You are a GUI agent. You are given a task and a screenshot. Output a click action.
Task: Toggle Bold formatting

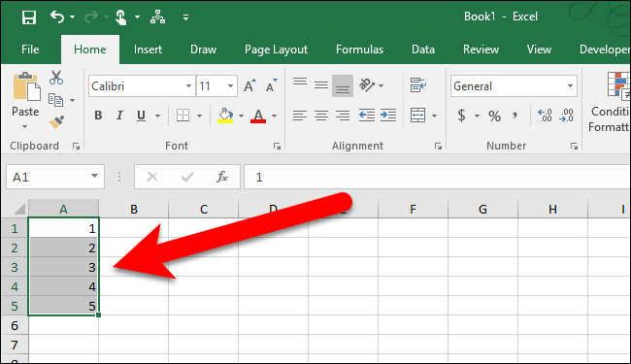(98, 116)
